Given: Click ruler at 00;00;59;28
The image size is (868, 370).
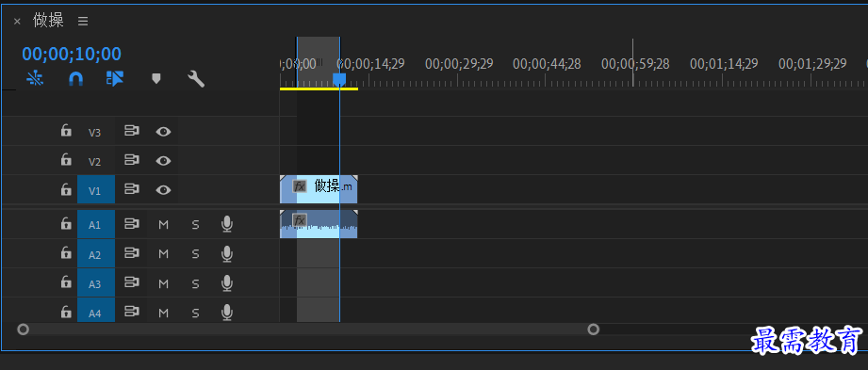Looking at the screenshot, I should [x=635, y=64].
